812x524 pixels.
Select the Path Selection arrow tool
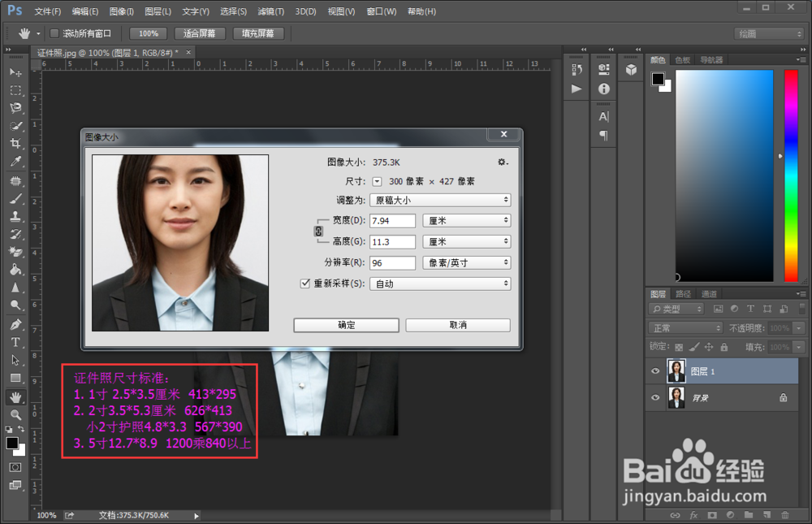click(15, 360)
